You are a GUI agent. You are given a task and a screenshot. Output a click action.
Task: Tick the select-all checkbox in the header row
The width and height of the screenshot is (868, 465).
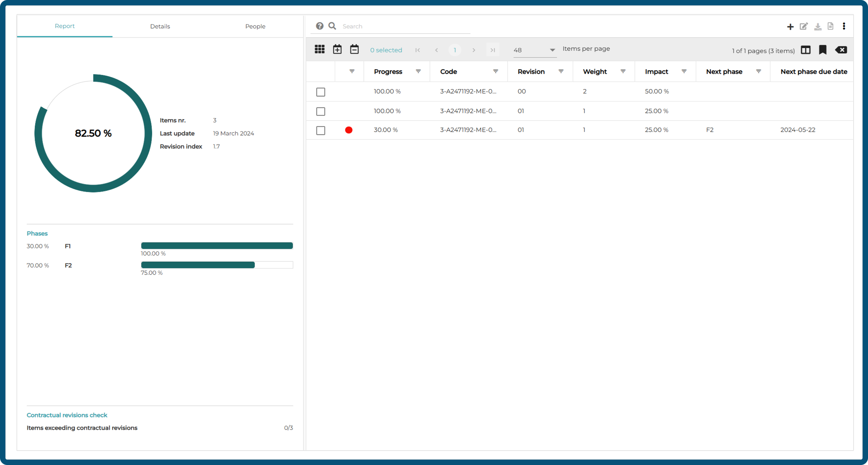pos(321,72)
